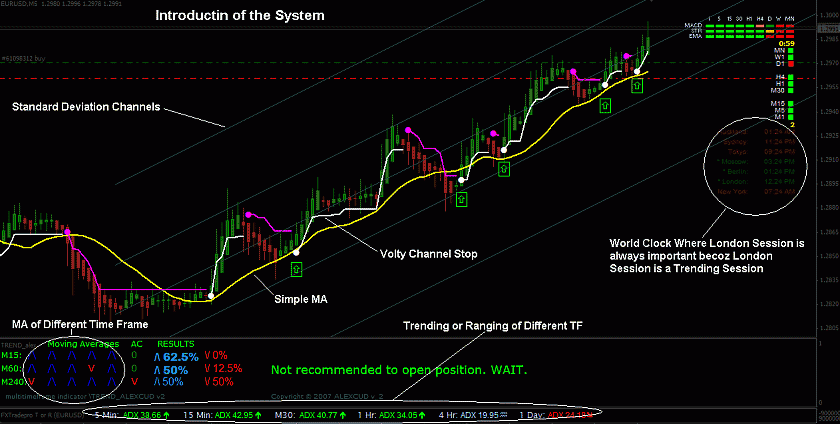The image size is (840, 424).
Task: Select the red dashed horizontal line
Action: pos(407,78)
